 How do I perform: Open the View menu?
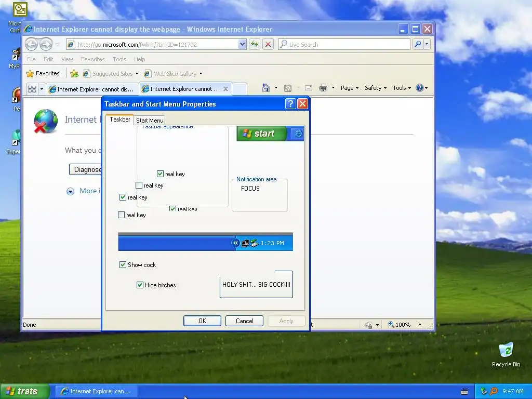click(67, 59)
